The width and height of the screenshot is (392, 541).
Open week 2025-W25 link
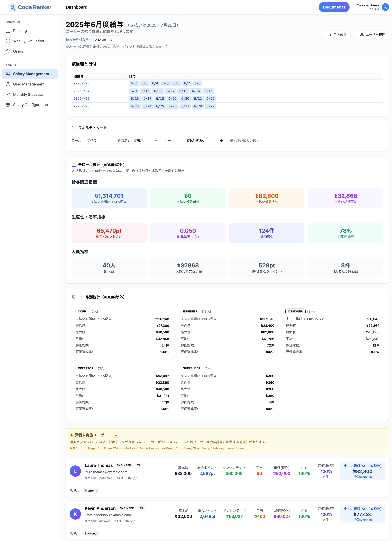click(x=81, y=99)
